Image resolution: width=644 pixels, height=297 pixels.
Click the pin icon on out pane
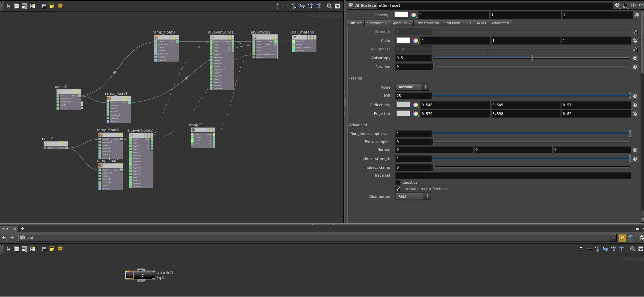(x=622, y=238)
